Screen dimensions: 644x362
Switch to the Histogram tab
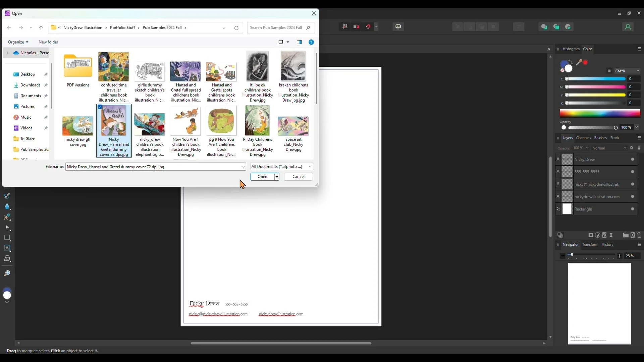click(x=571, y=49)
